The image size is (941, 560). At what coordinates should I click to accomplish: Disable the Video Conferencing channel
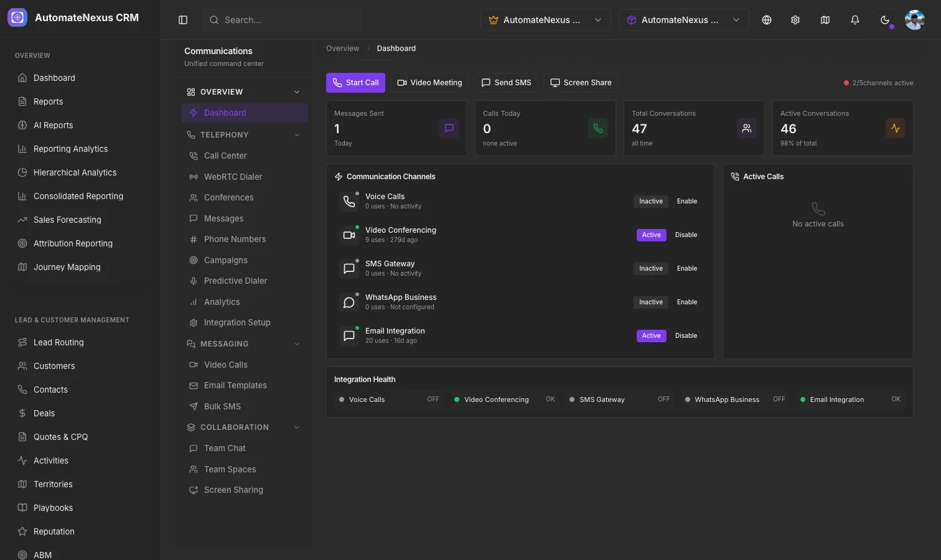[x=686, y=235]
